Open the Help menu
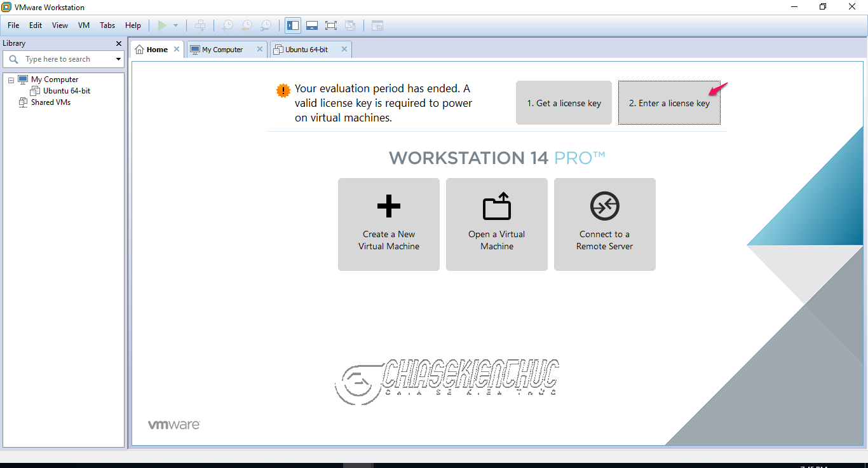This screenshot has height=468, width=868. coord(133,25)
